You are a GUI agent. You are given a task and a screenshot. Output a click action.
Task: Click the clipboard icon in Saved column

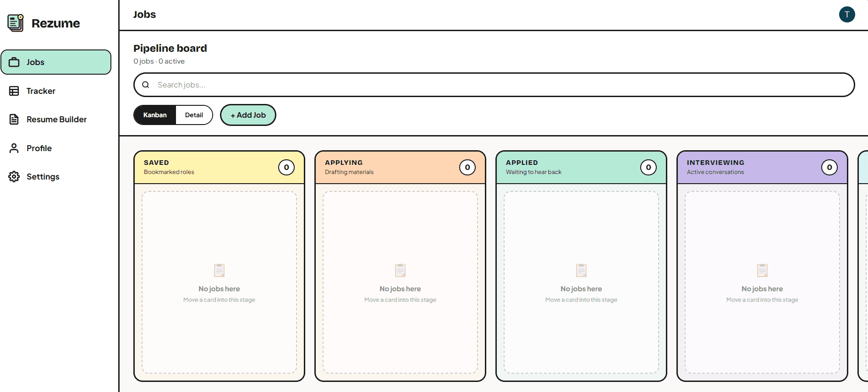[x=220, y=270]
